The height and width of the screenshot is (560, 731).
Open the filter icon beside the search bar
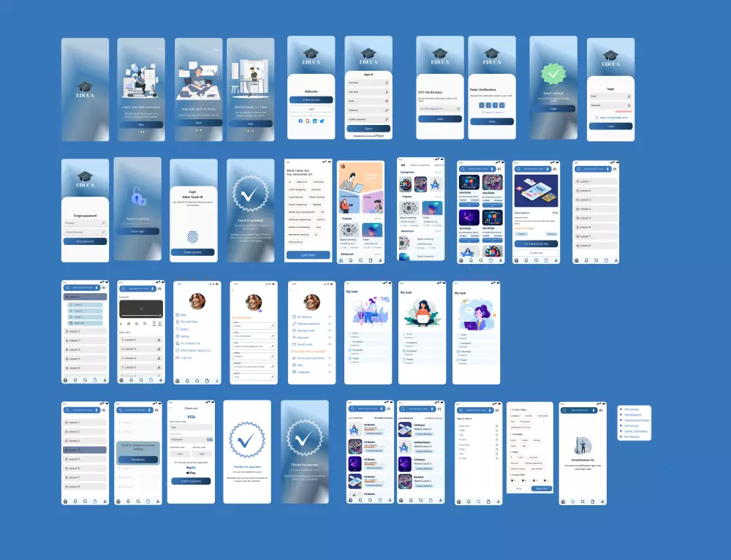pos(500,169)
